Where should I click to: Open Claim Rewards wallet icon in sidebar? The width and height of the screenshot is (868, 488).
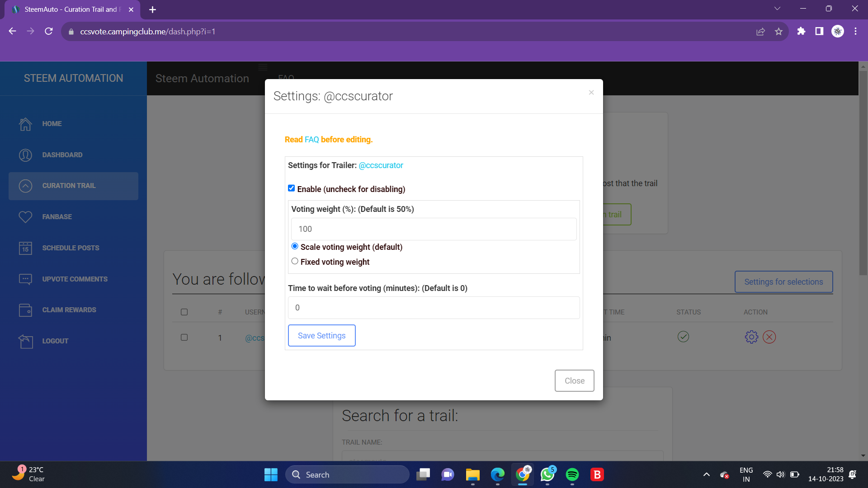(25, 310)
